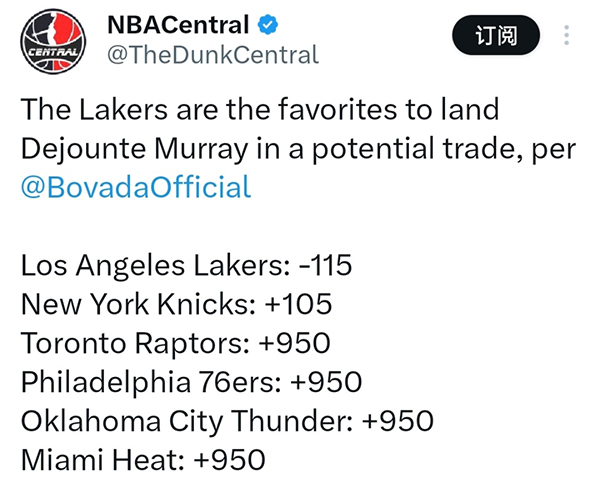This screenshot has height=488, width=600.
Task: Click the @TheDunkCentral handle
Action: [213, 55]
